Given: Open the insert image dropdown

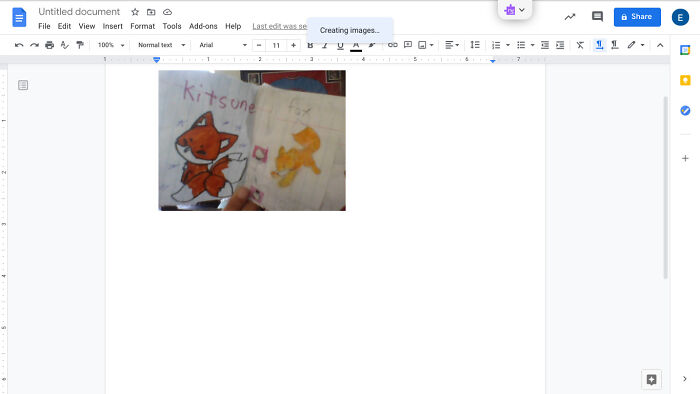Looking at the screenshot, I should tap(425, 45).
